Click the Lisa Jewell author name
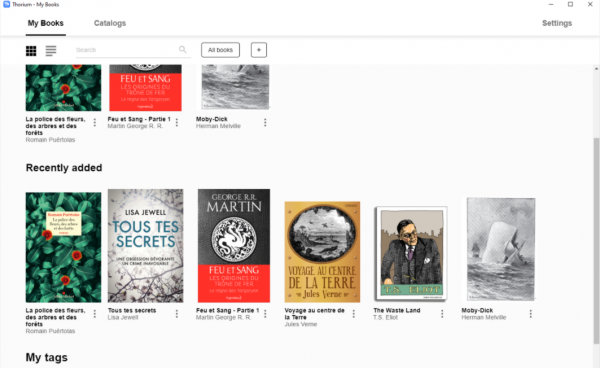The width and height of the screenshot is (600, 368). [x=123, y=317]
